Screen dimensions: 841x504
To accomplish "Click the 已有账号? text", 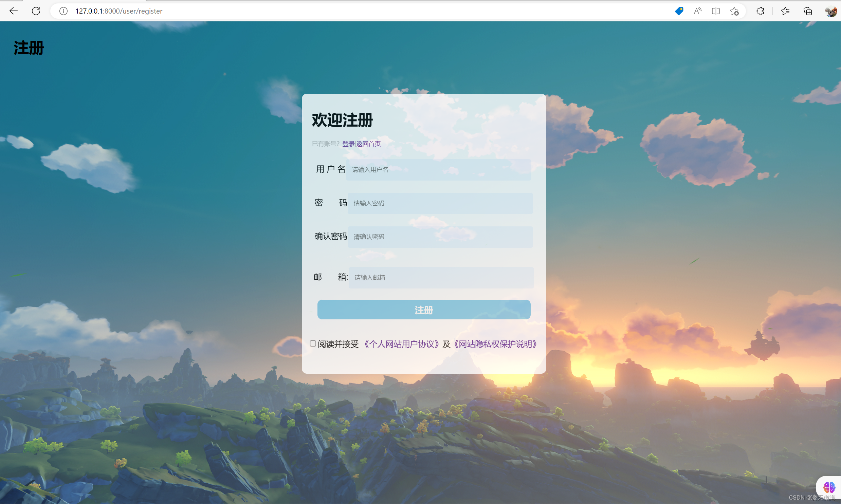I will click(326, 144).
